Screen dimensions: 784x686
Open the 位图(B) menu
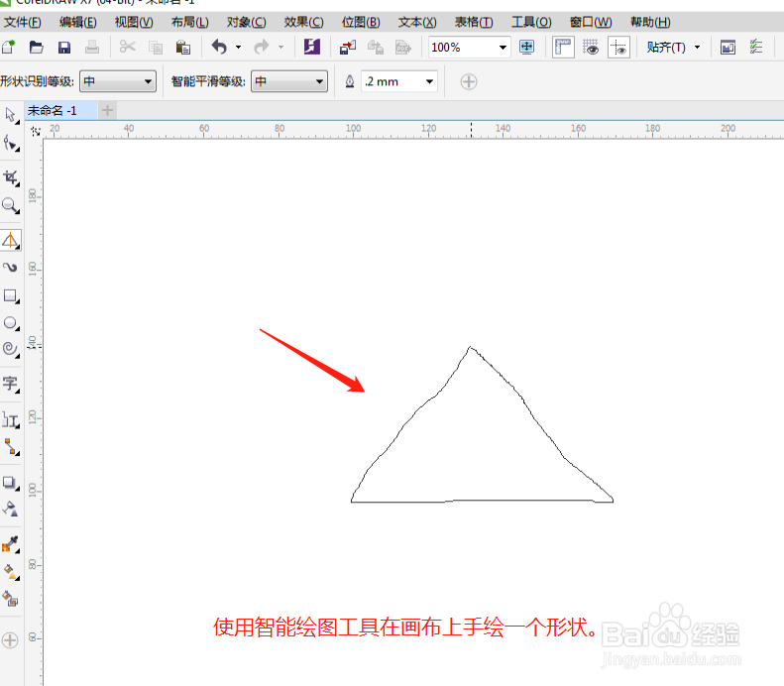[361, 22]
